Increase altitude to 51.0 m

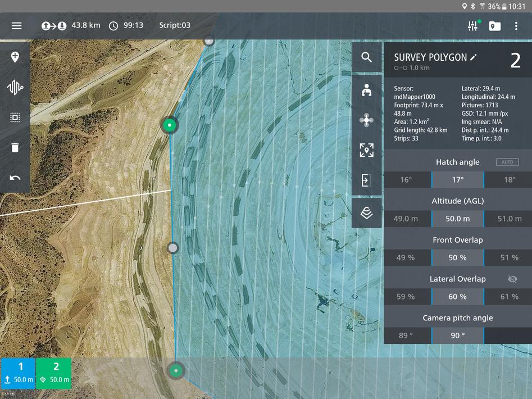(508, 219)
